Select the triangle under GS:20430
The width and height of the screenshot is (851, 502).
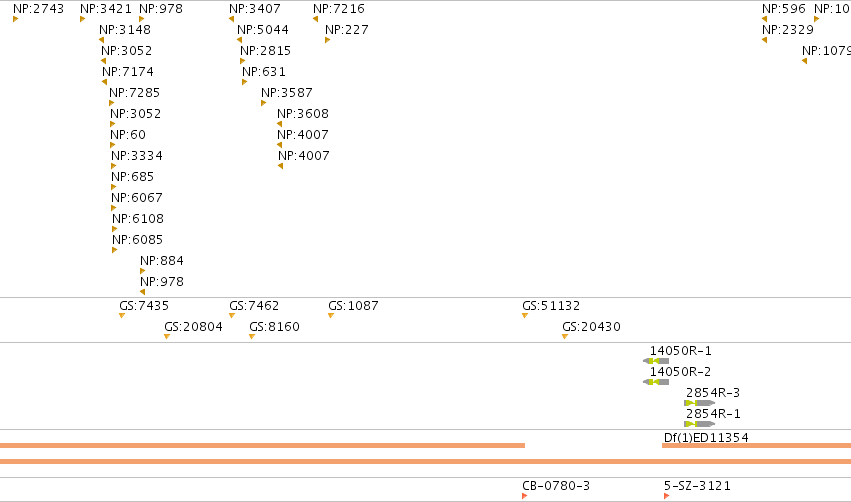coord(565,337)
